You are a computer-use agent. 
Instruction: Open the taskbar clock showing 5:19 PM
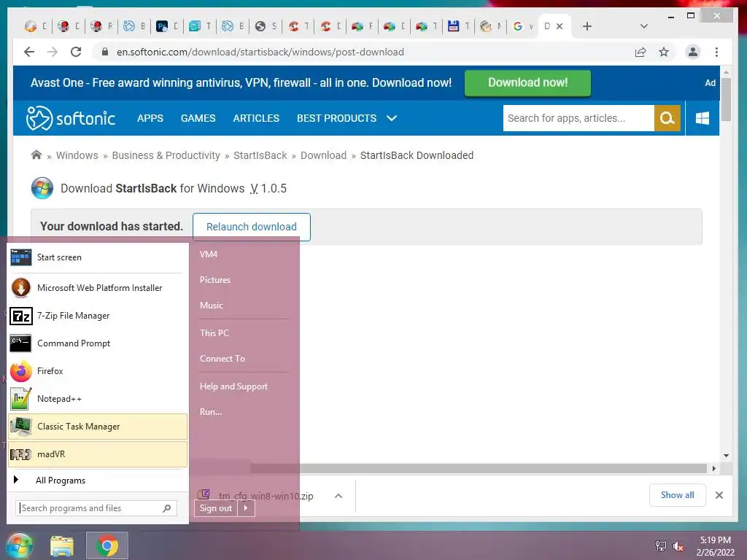(x=715, y=546)
